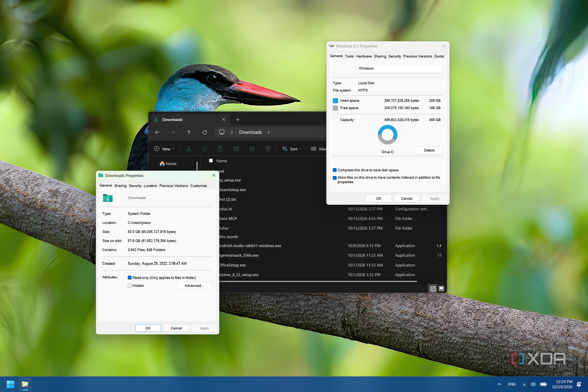Click the Rename icon in toolbar
This screenshot has height=392, width=588.
click(236, 149)
